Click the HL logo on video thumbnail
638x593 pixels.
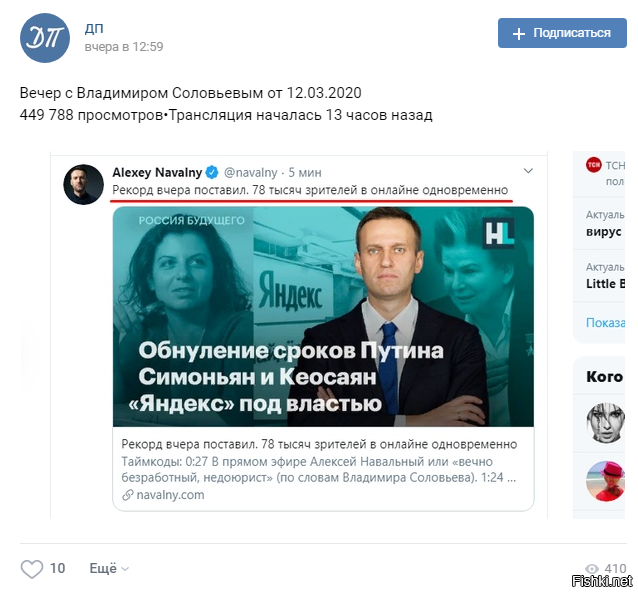tap(498, 234)
